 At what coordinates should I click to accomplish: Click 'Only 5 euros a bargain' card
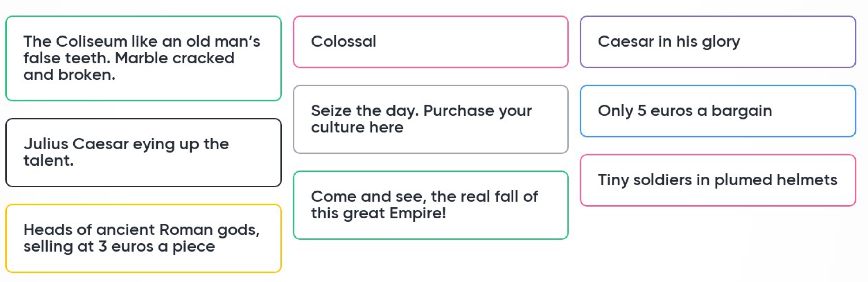tap(717, 111)
